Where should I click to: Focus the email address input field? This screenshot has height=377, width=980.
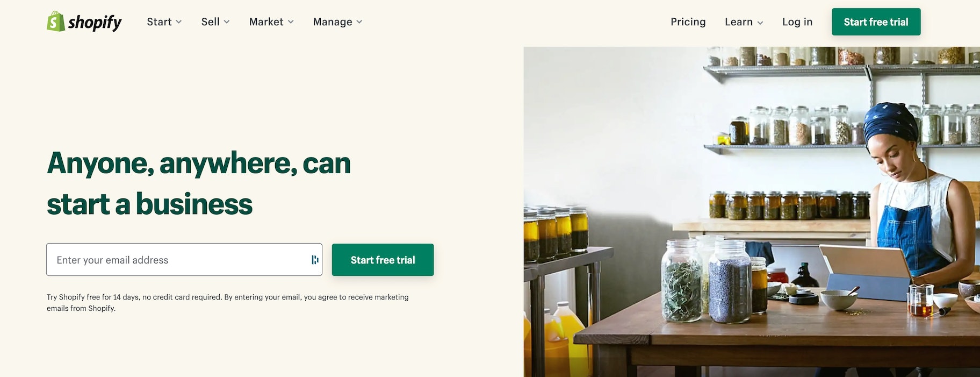tap(184, 260)
